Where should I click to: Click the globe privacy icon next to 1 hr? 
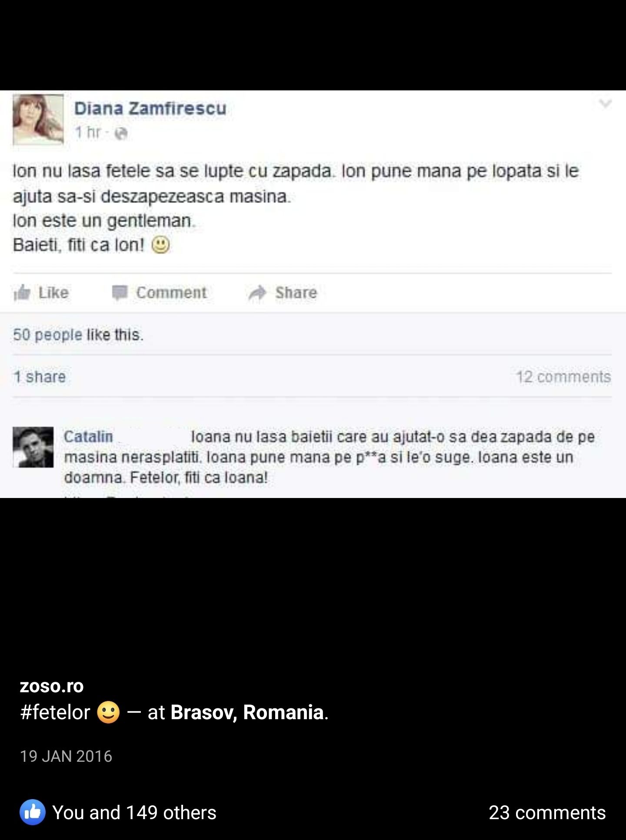click(x=122, y=133)
